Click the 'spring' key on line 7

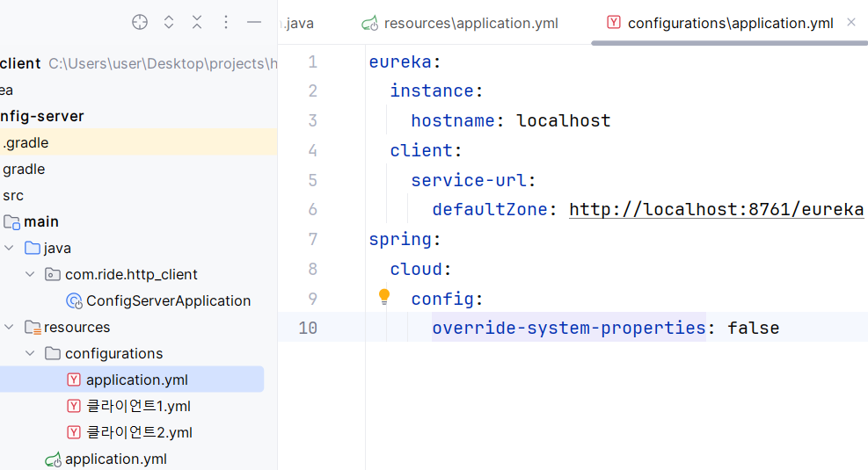point(400,240)
